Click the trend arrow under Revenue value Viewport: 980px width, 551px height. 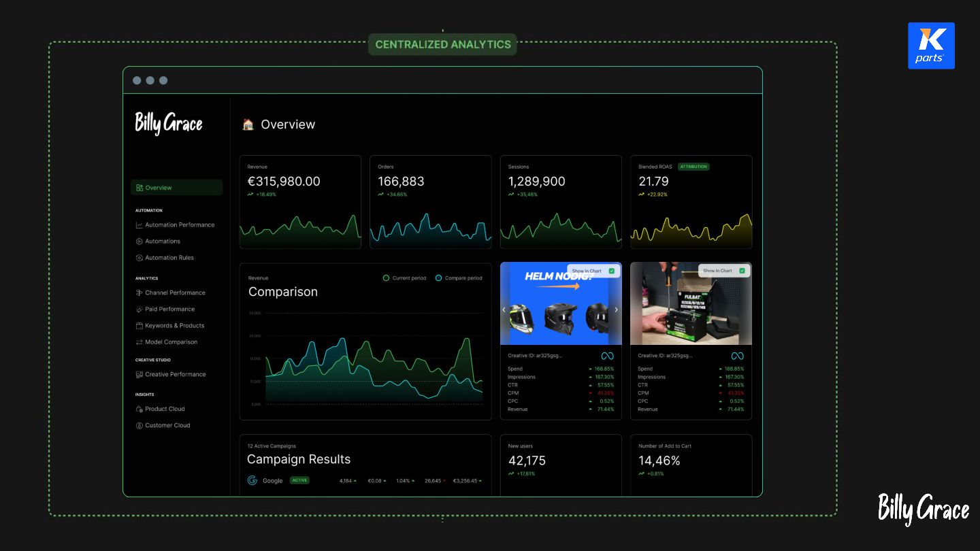250,195
